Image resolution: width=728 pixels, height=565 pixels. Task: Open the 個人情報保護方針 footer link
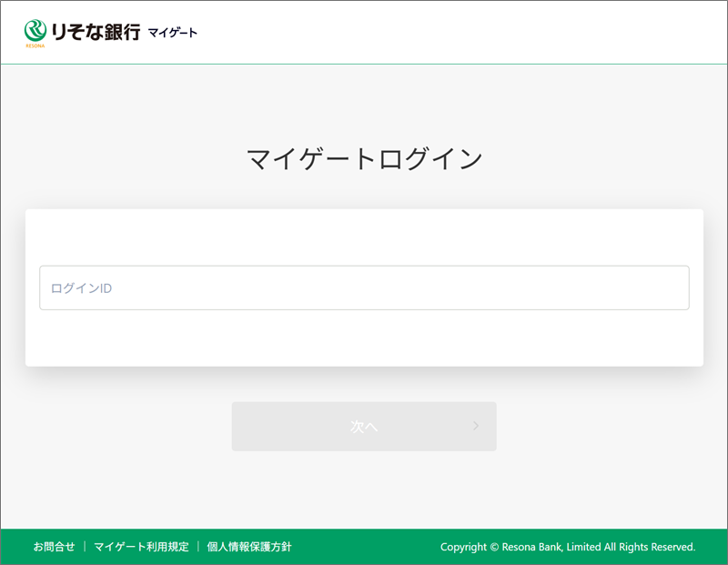click(249, 547)
